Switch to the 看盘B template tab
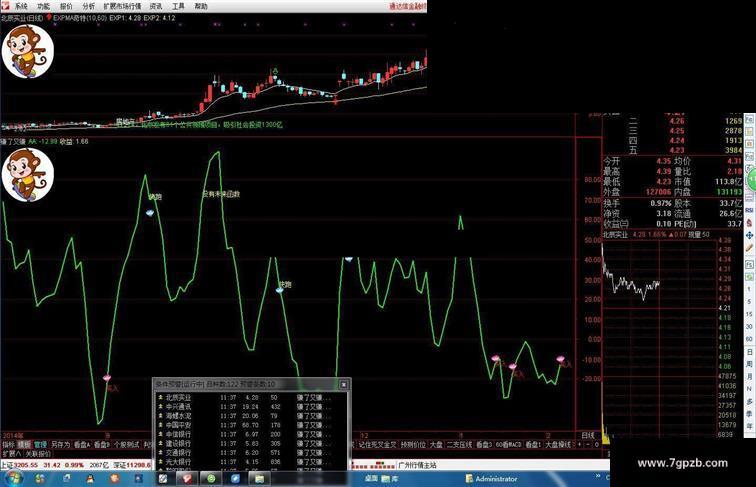The image size is (756, 487). coord(102,445)
